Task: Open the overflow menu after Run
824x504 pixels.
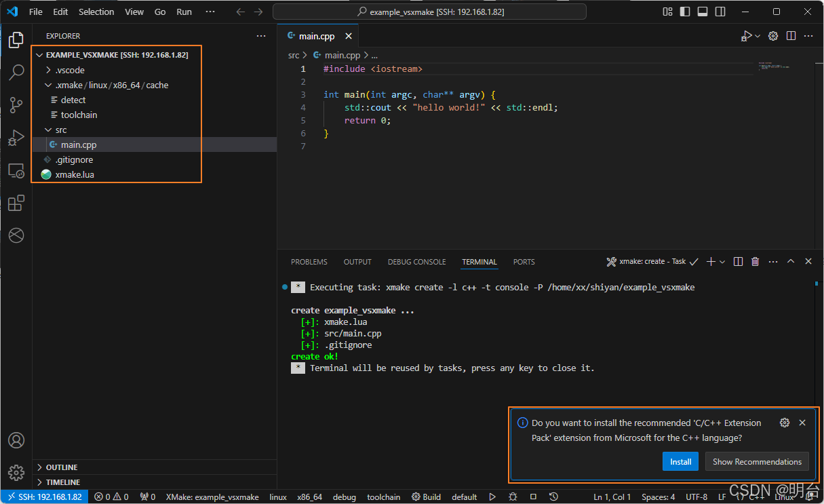Action: pos(210,12)
